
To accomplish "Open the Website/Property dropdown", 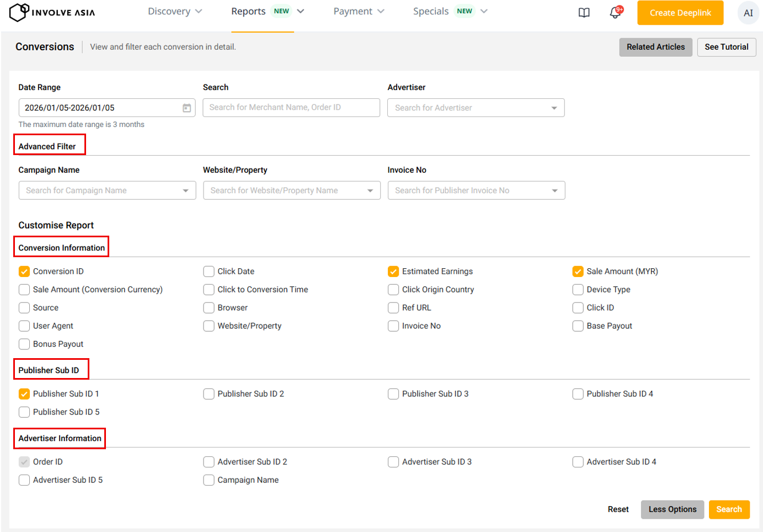I will [291, 191].
